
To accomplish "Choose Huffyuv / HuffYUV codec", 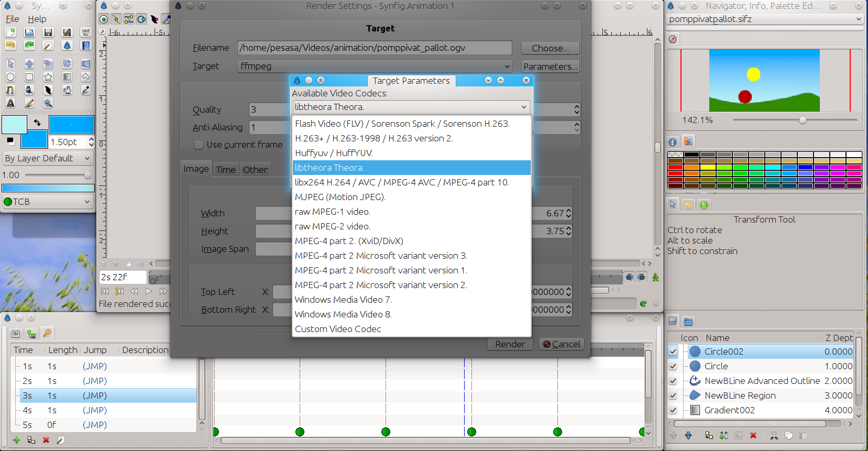I will 412,153.
